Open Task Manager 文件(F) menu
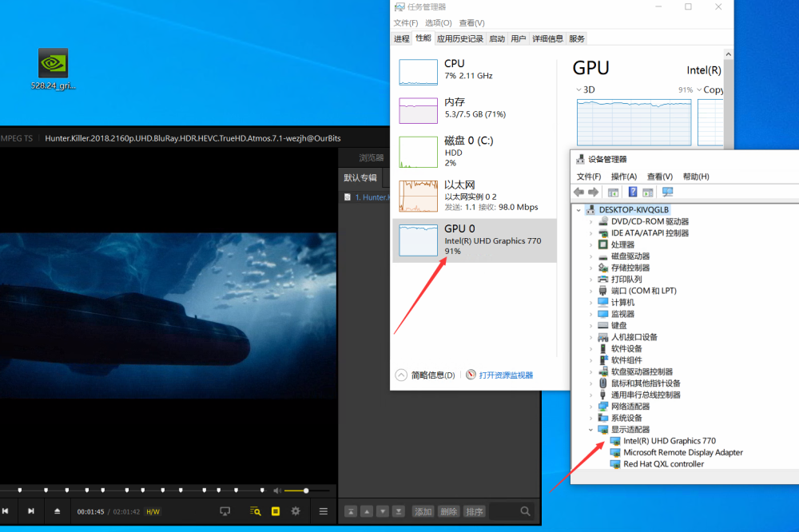The height and width of the screenshot is (532, 799). [406, 23]
